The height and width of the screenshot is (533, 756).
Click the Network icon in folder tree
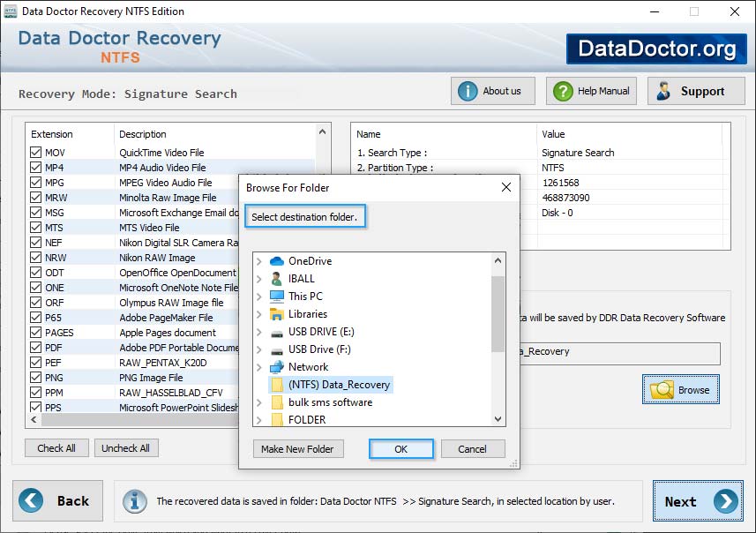277,367
